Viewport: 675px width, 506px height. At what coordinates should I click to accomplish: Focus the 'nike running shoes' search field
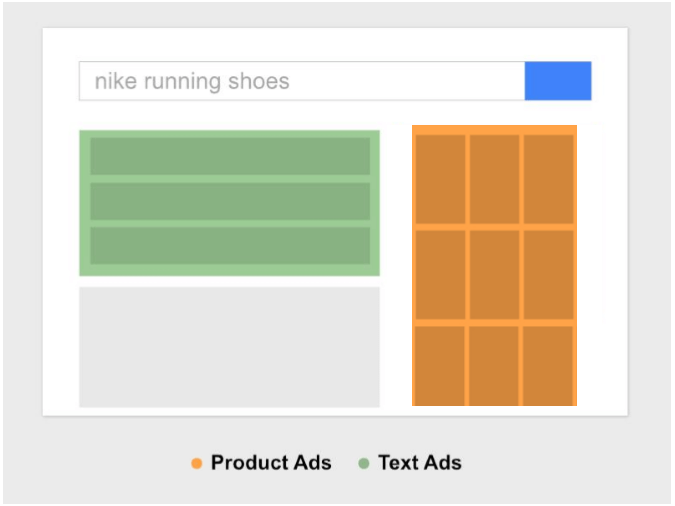click(301, 81)
